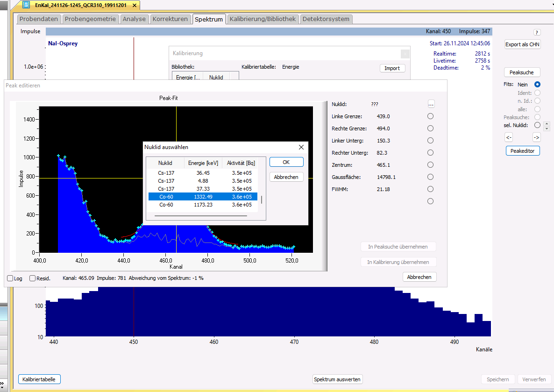Screen dimensions: 554x392
Task: Switch to the Probendaten tab
Action: pos(39,19)
